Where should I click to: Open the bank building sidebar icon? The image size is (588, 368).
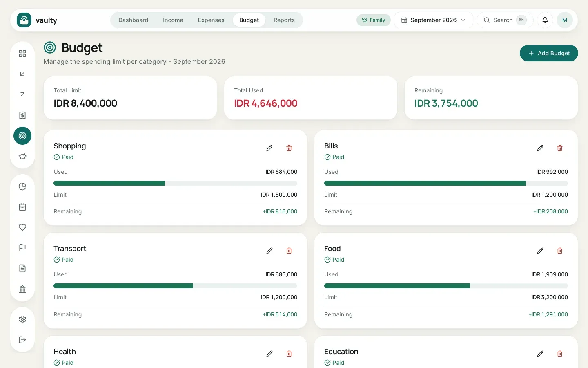[22, 289]
